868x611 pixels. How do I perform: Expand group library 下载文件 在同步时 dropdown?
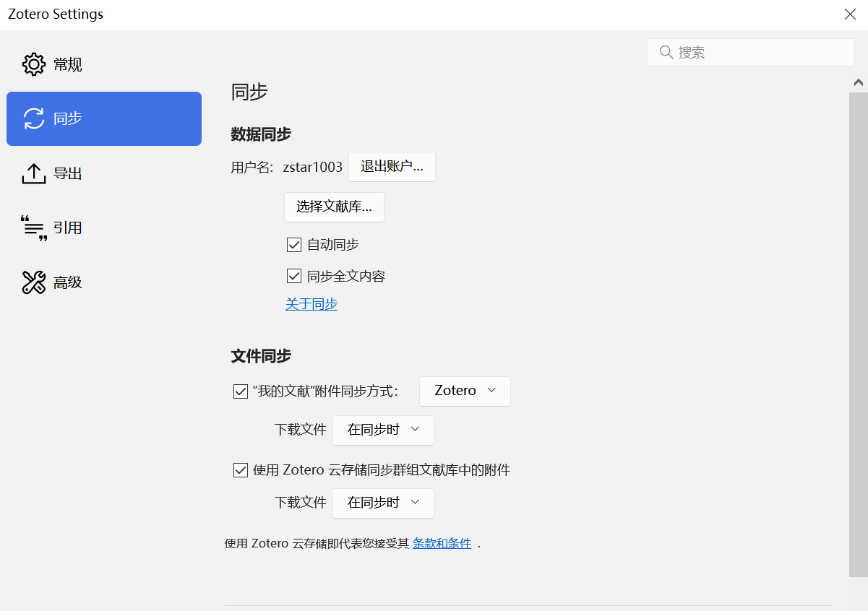point(383,503)
